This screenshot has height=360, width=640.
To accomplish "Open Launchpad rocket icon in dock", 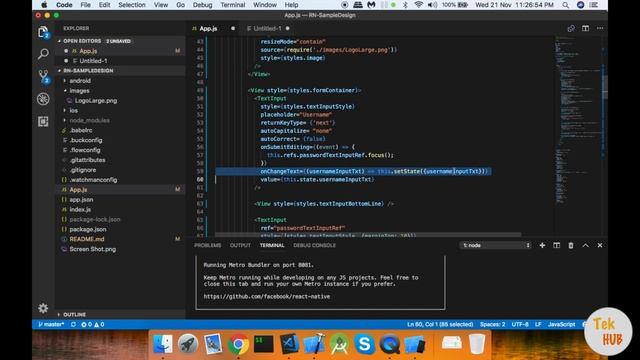I will (188, 344).
